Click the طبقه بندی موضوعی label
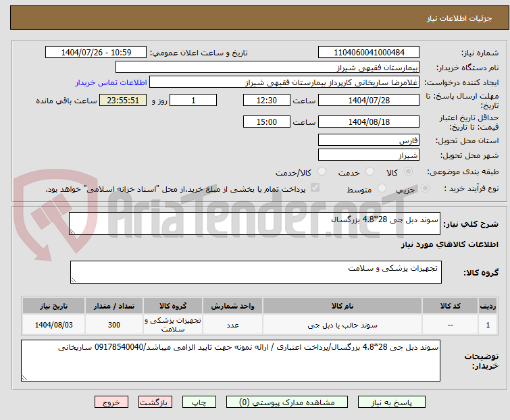The height and width of the screenshot is (420, 510). click(463, 172)
